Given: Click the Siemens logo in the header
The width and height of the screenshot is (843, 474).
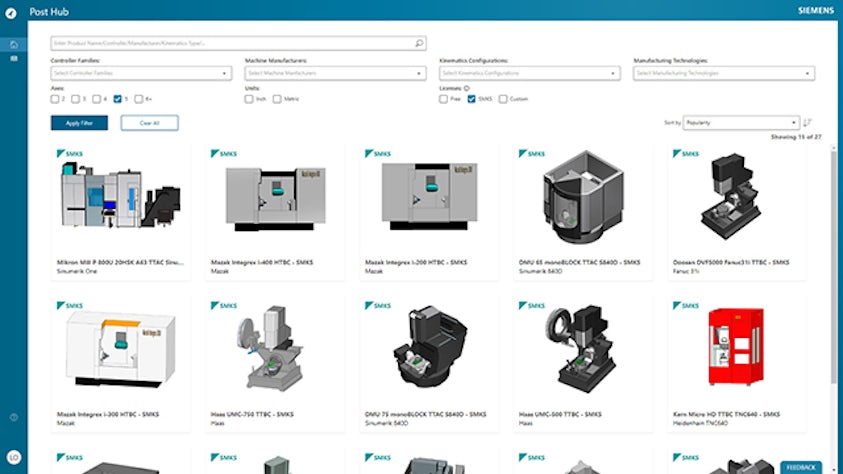Looking at the screenshot, I should coord(816,11).
